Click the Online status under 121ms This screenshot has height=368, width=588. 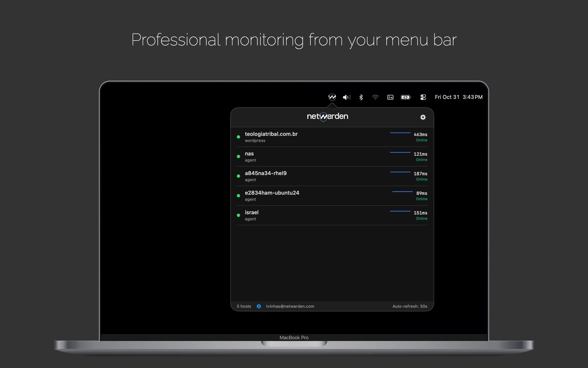coord(422,160)
